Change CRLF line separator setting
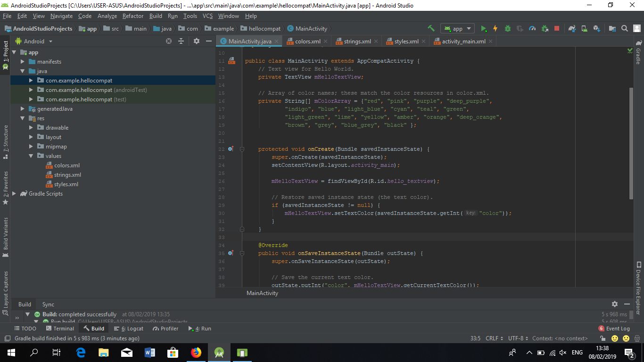The height and width of the screenshot is (362, 644). (x=494, y=338)
